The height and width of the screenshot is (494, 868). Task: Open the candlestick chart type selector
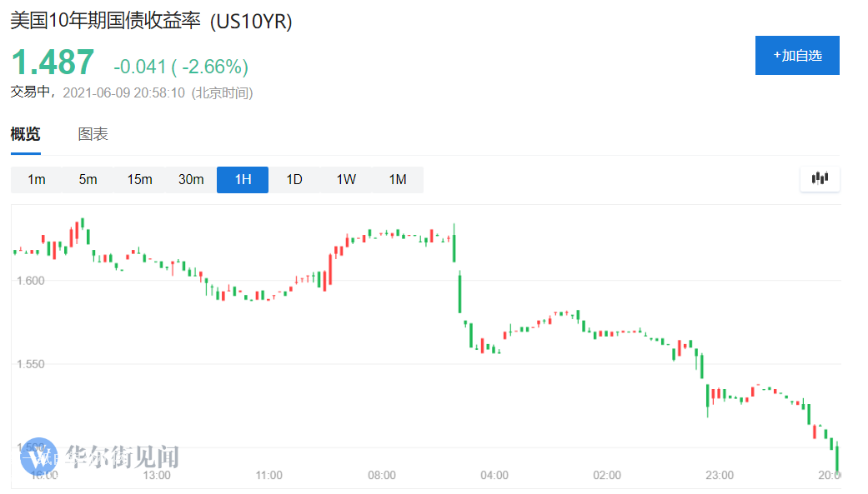(x=820, y=178)
